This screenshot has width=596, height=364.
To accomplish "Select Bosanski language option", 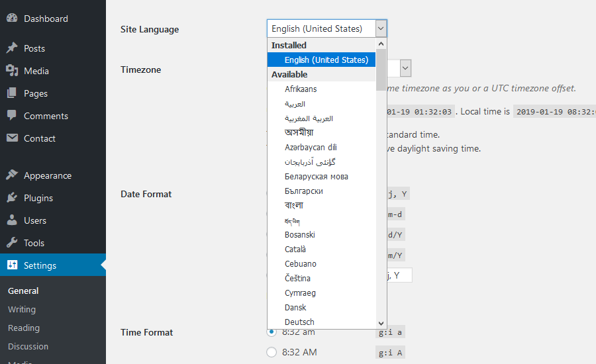I will pos(321,235).
